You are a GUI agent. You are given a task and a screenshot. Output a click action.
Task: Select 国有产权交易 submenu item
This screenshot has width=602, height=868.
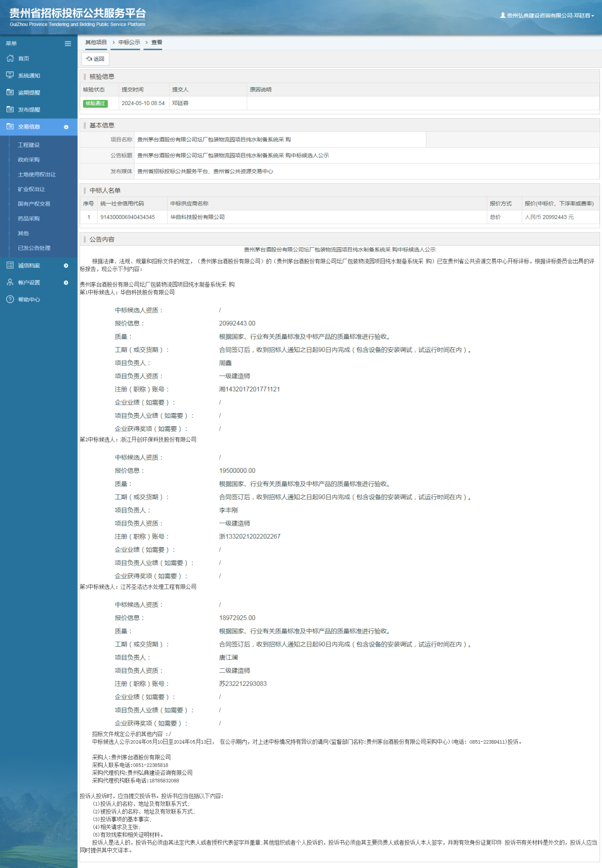(34, 204)
